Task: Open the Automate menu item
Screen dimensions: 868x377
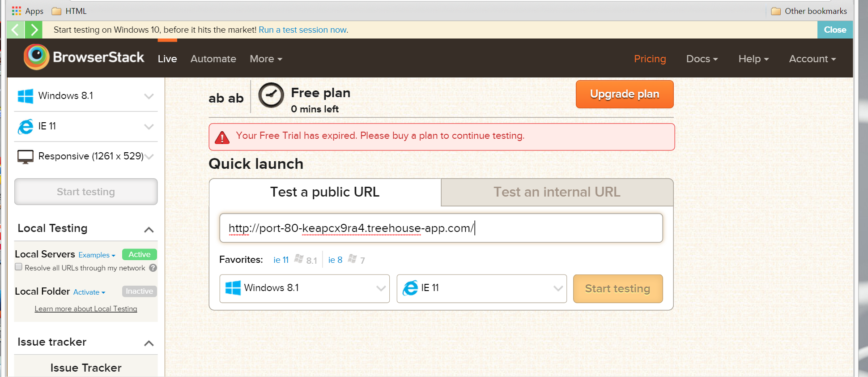Action: [x=213, y=59]
